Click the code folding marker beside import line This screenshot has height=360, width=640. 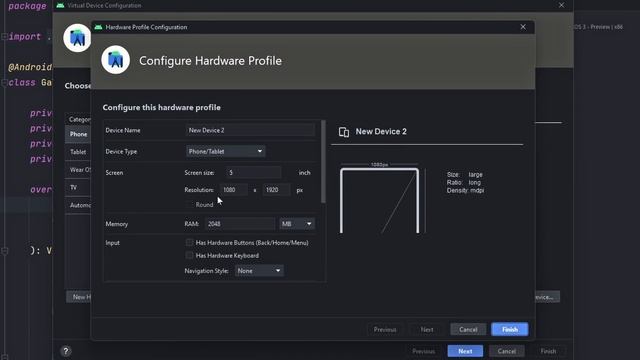click(4, 37)
